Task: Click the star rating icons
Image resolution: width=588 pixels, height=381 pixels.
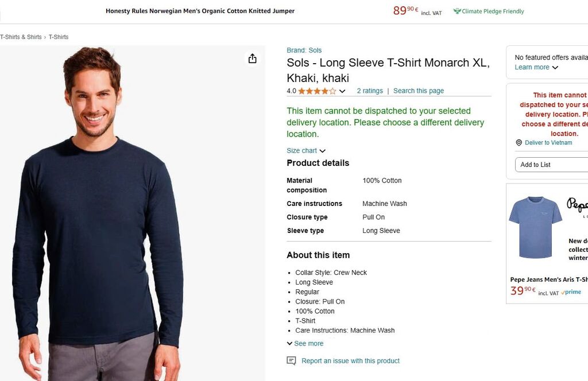Action: point(317,91)
